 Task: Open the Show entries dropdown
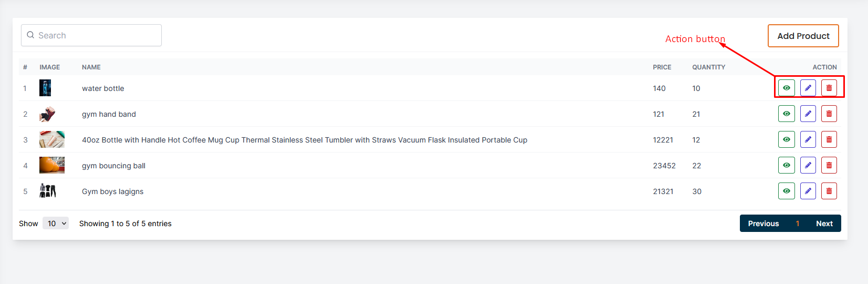coord(56,224)
